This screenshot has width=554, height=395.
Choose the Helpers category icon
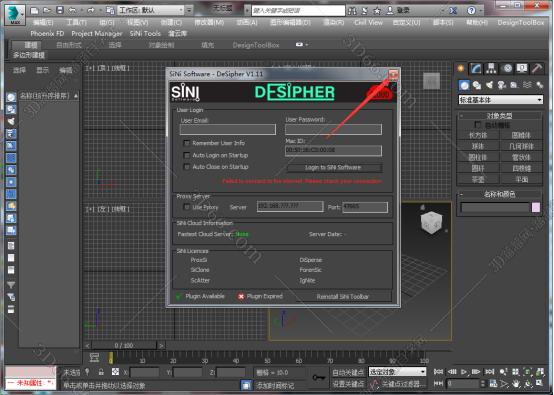[x=514, y=85]
